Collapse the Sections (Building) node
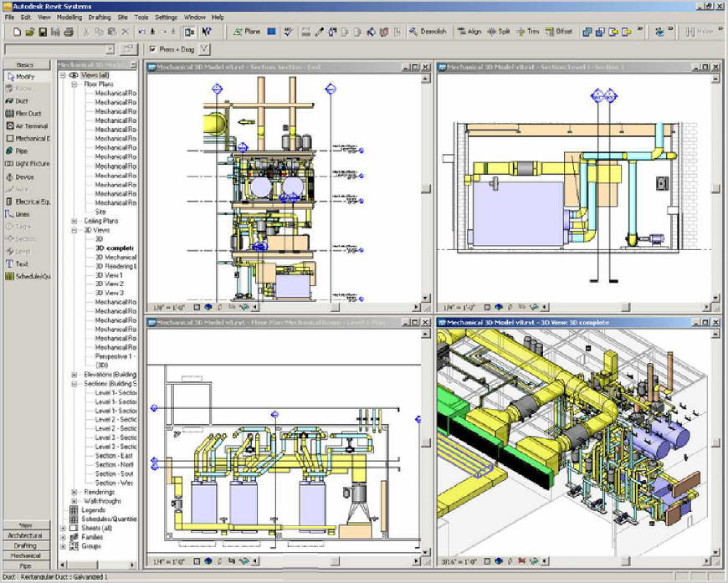The image size is (728, 583). 74,384
